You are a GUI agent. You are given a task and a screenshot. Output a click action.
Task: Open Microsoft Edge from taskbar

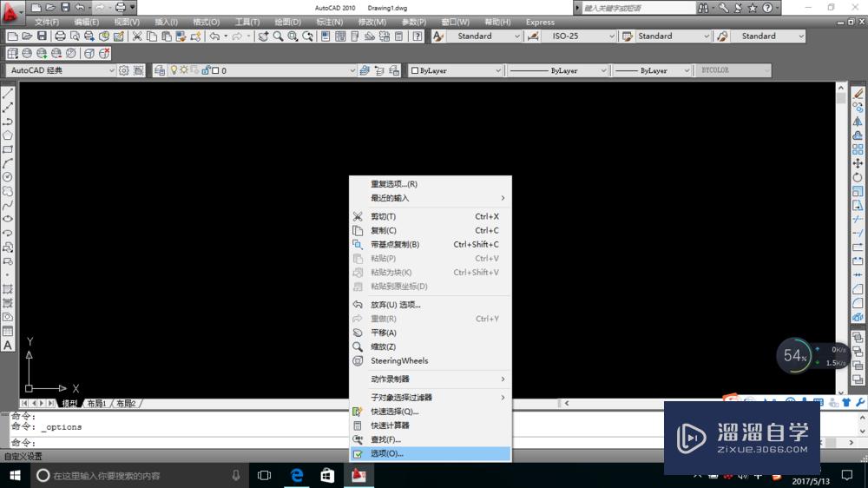pyautogui.click(x=297, y=475)
